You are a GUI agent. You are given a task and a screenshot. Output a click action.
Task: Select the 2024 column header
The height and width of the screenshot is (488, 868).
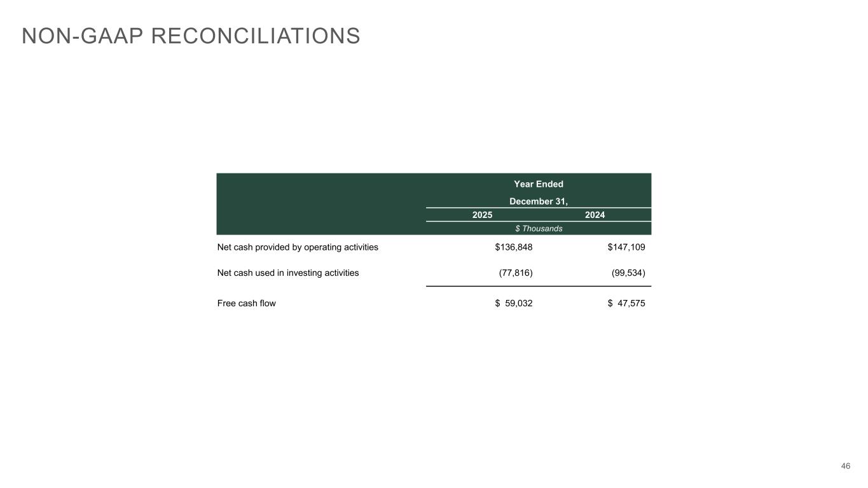click(x=595, y=215)
